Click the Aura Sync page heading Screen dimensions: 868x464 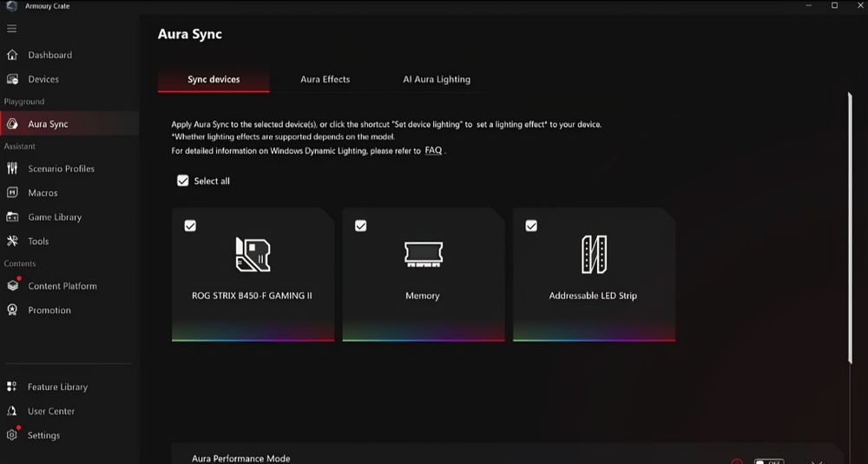[x=190, y=34]
